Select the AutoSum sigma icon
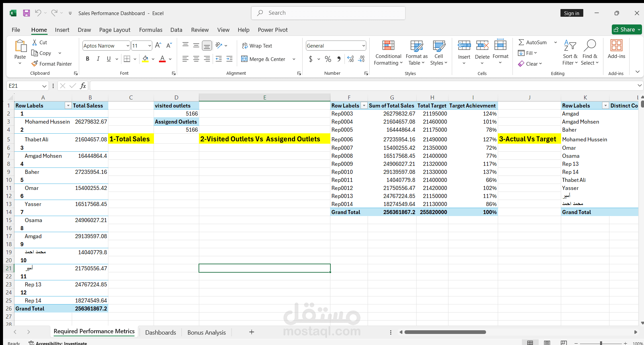Viewport: 644px width, 345px height. coord(521,42)
